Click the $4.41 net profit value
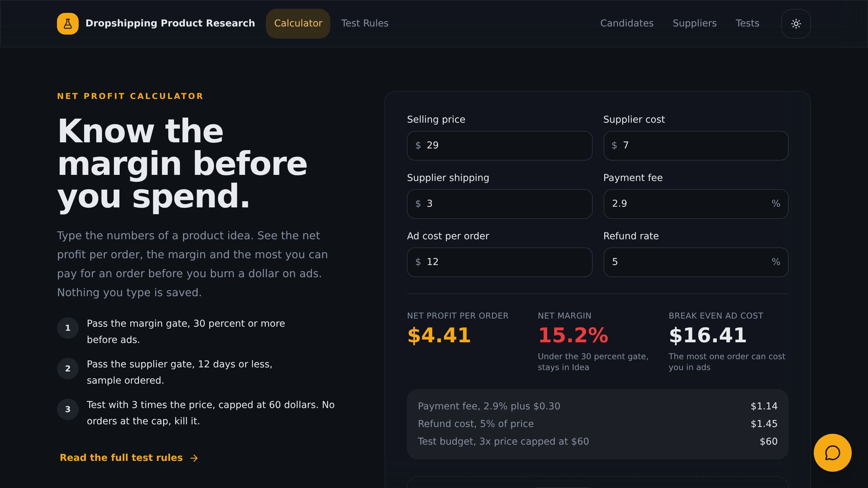 [439, 335]
